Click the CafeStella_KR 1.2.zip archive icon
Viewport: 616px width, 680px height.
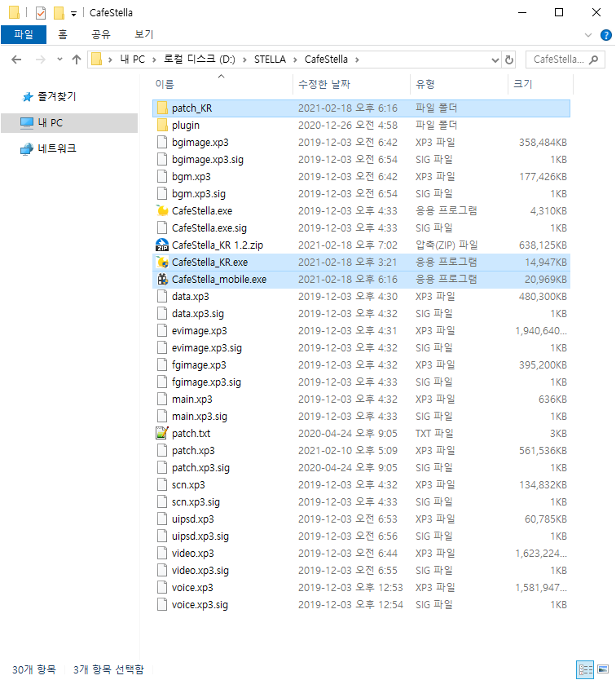pyautogui.click(x=163, y=245)
